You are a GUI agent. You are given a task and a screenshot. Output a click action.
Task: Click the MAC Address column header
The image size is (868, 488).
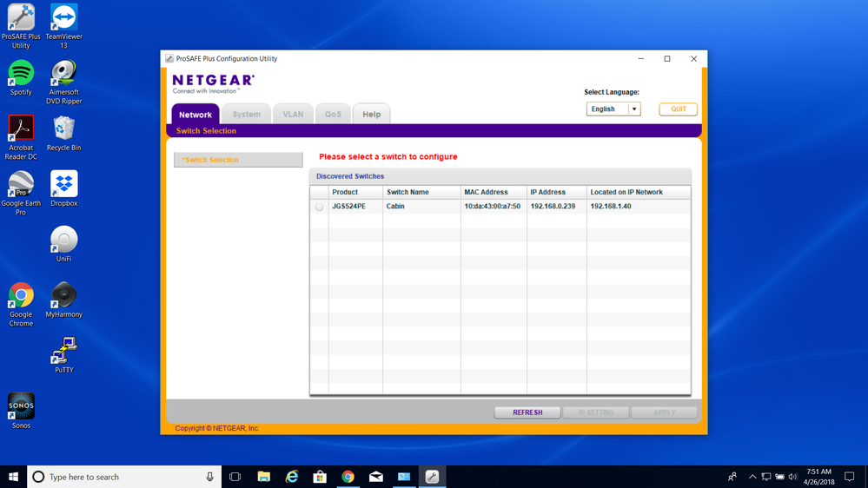494,192
